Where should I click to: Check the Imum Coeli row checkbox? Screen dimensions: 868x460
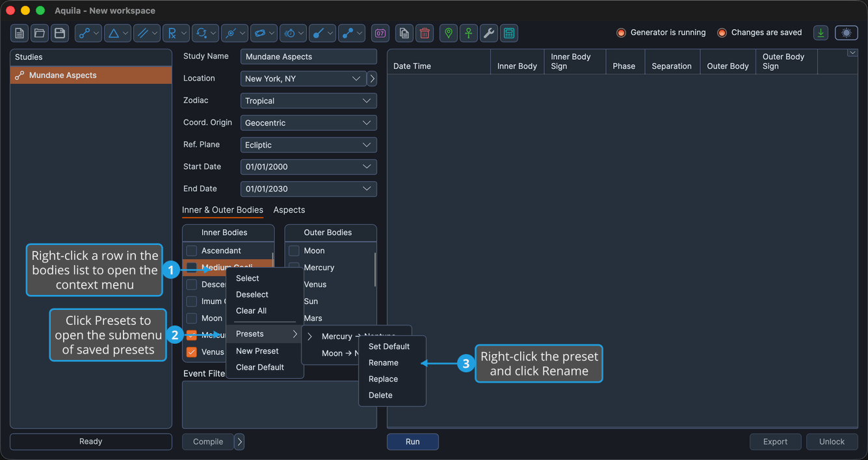tap(192, 301)
